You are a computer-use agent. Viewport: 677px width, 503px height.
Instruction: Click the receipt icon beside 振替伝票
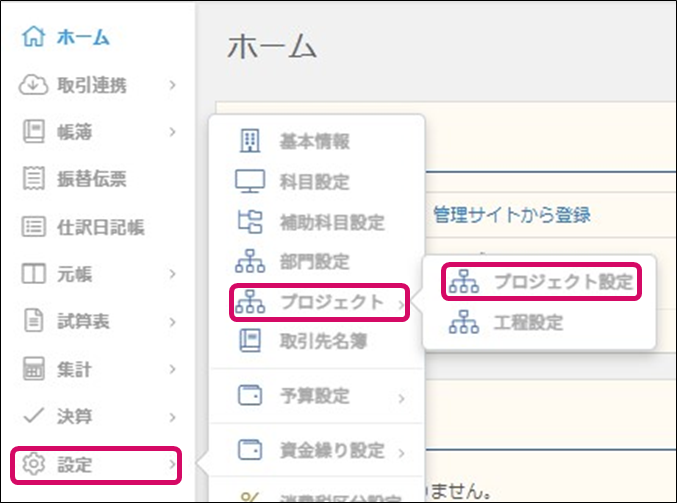click(x=31, y=179)
